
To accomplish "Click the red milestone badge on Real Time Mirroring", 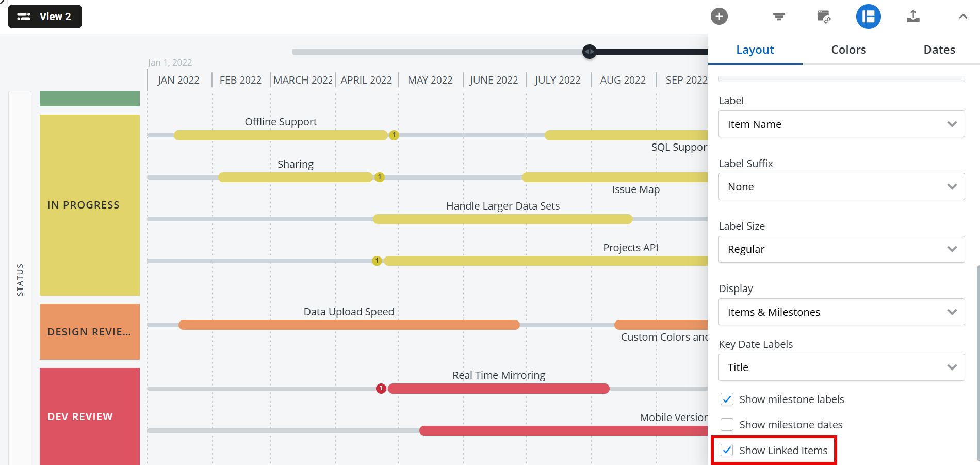I will 381,389.
